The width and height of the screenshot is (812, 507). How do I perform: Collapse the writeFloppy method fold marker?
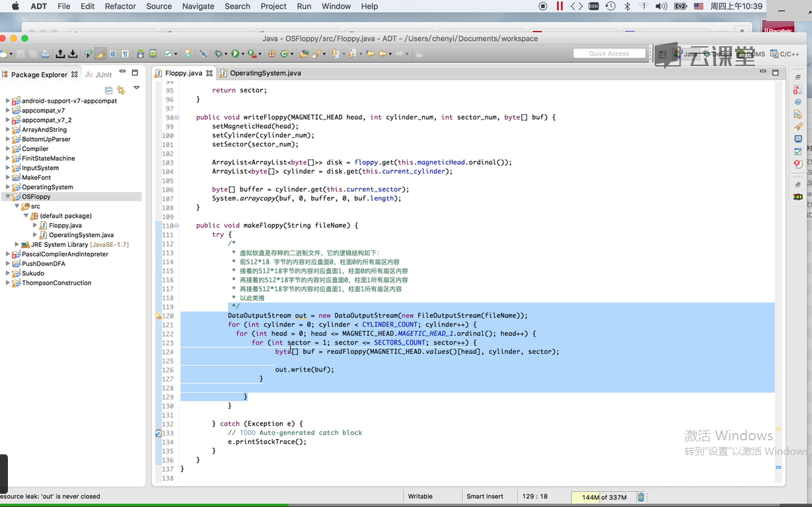[x=176, y=118]
